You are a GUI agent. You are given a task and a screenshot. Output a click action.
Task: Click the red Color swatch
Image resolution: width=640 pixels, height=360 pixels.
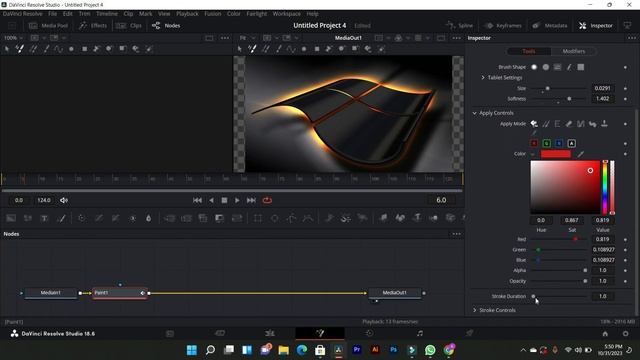point(556,154)
